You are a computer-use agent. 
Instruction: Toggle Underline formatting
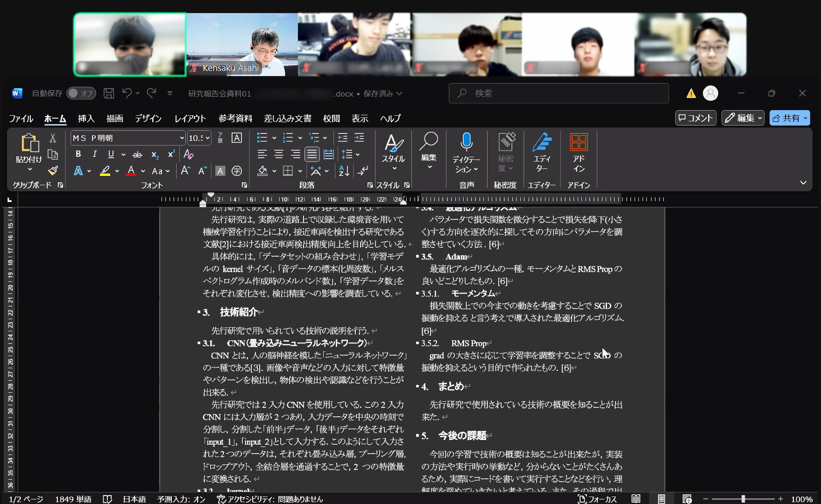111,154
